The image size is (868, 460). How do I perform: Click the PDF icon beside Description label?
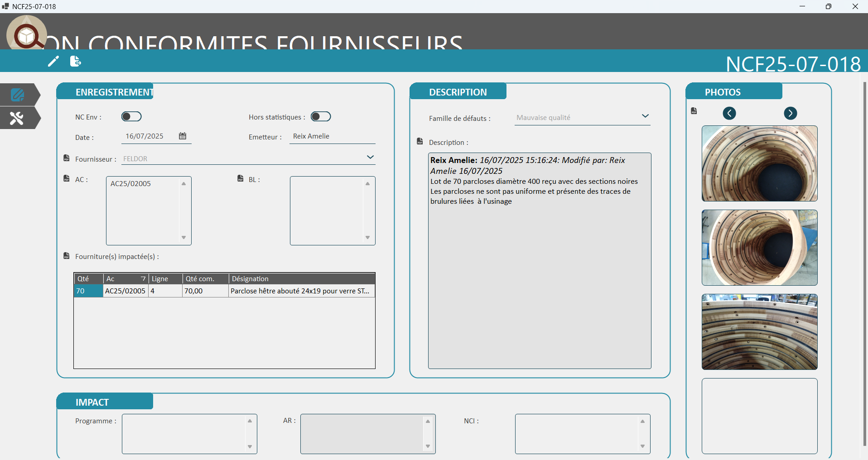click(x=420, y=141)
